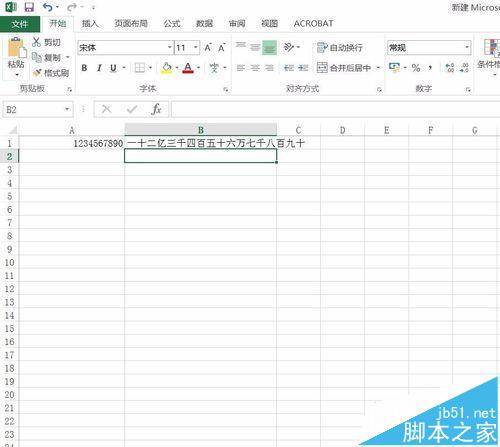This screenshot has height=447, width=500.
Task: Apply yellow fill color bucket
Action: click(x=166, y=68)
